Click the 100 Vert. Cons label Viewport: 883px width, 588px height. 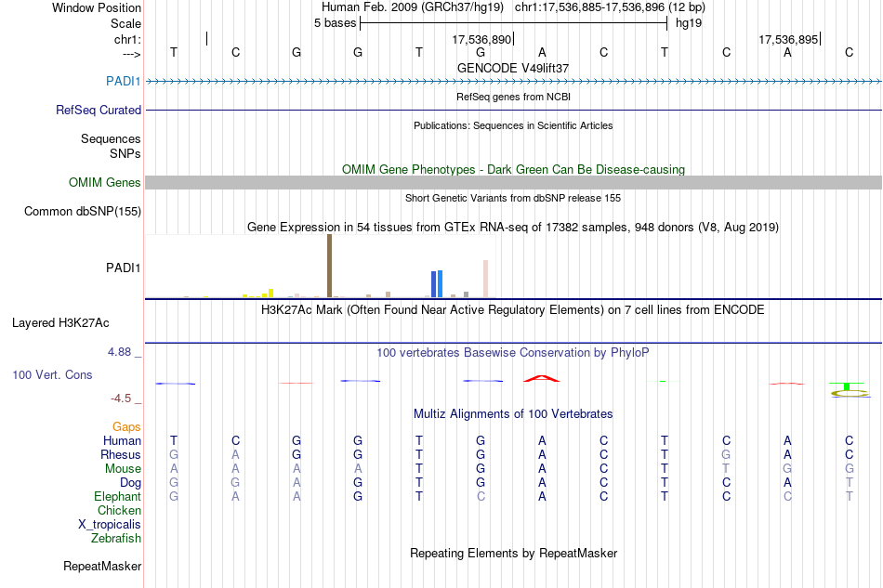(x=52, y=374)
